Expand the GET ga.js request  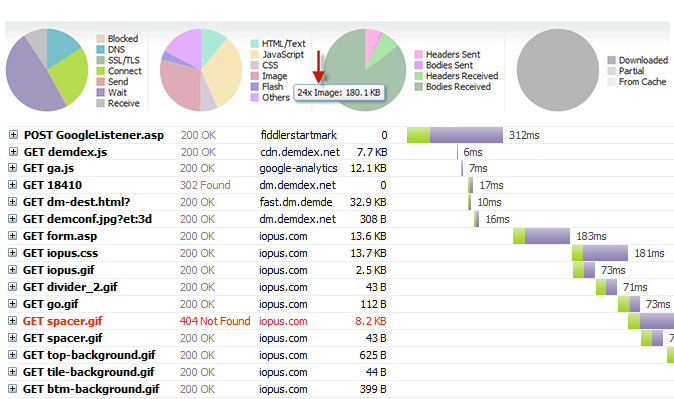pos(12,168)
